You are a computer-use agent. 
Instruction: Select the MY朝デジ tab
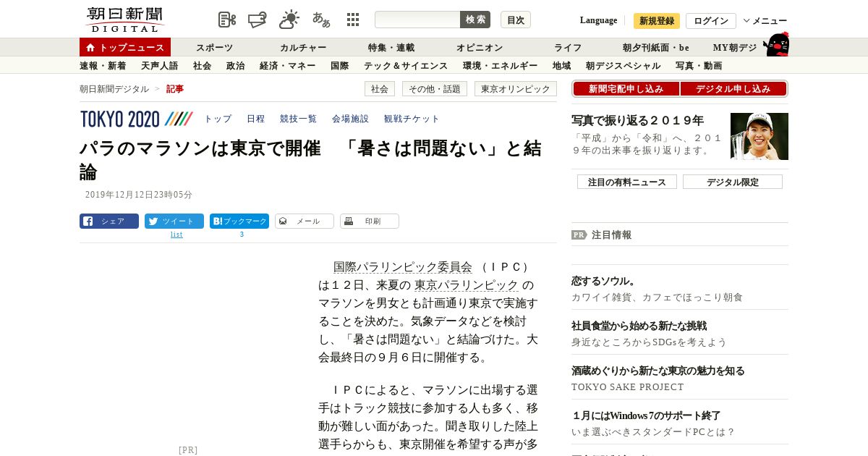(x=735, y=47)
